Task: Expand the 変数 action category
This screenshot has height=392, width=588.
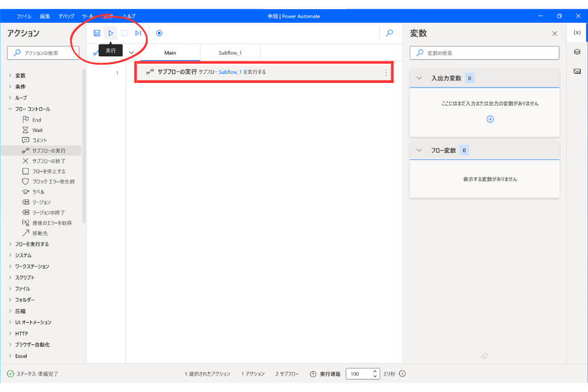Action: pyautogui.click(x=10, y=75)
